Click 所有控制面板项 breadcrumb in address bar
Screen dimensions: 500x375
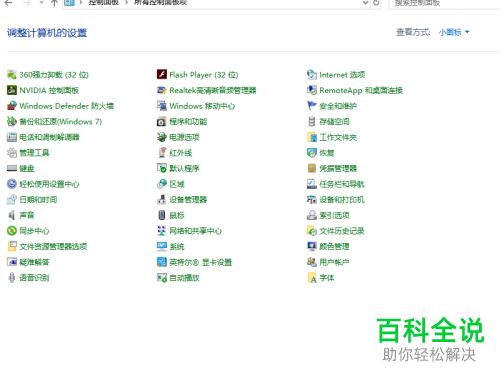tap(160, 3)
